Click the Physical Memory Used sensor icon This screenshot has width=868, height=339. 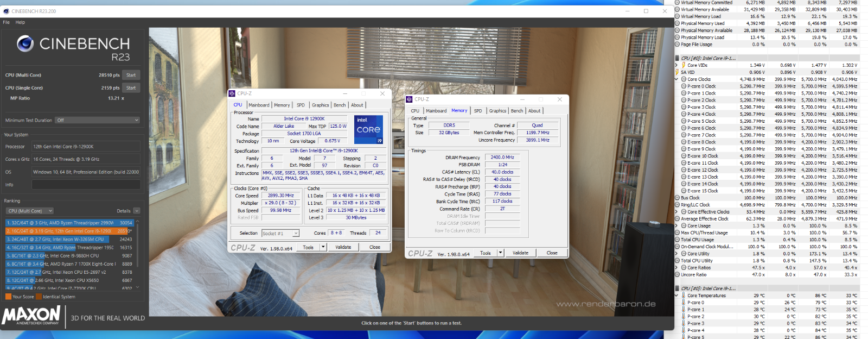pyautogui.click(x=677, y=23)
